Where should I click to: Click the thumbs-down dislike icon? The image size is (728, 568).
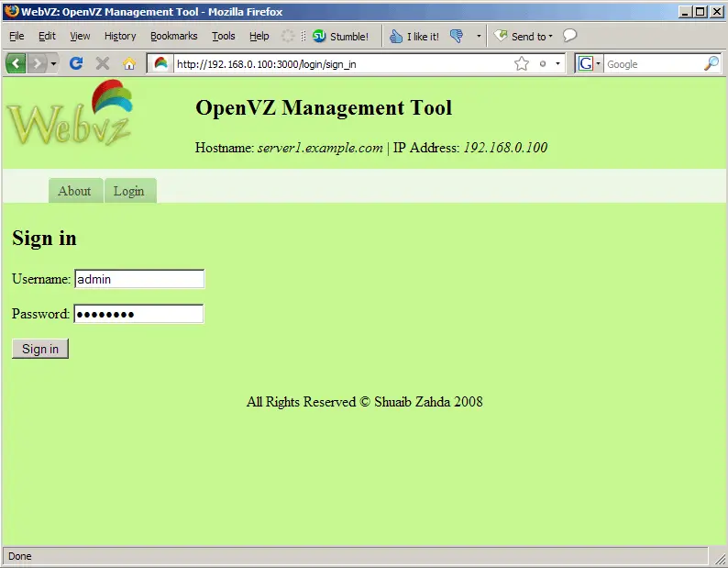click(457, 37)
